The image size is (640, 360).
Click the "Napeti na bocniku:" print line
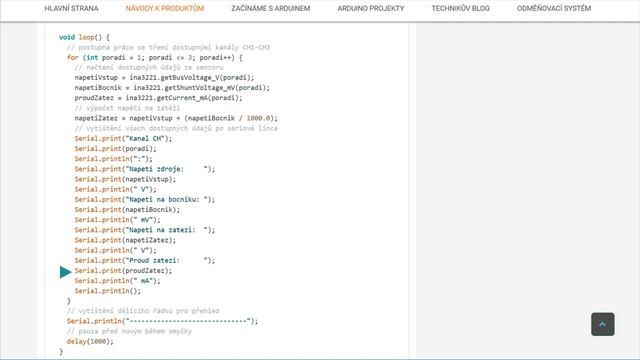144,200
